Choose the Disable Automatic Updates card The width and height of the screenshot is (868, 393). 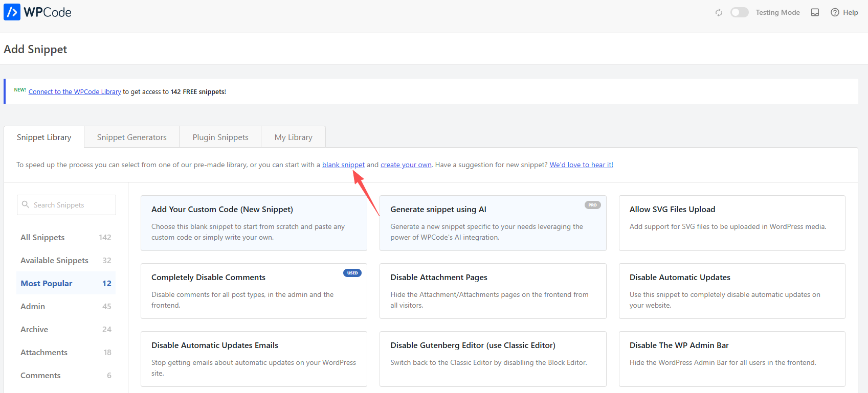732,291
